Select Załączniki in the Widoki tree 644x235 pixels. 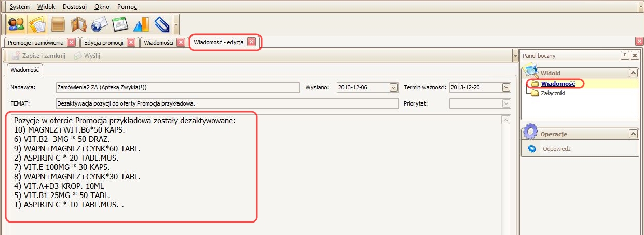pos(553,93)
